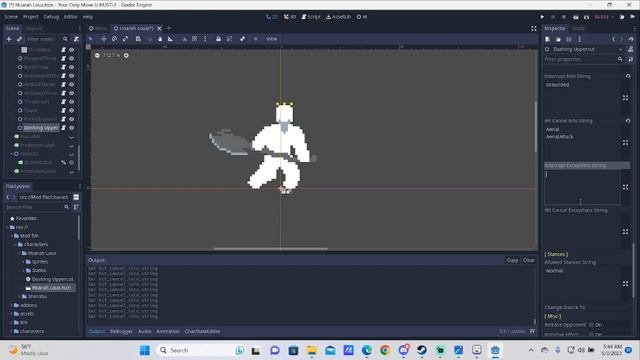Lock the selected node

pos(218,39)
